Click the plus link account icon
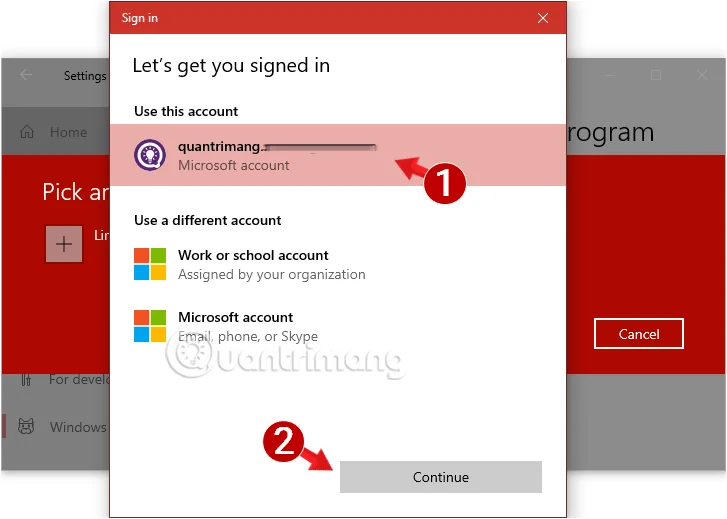The image size is (727, 519). pos(64,244)
